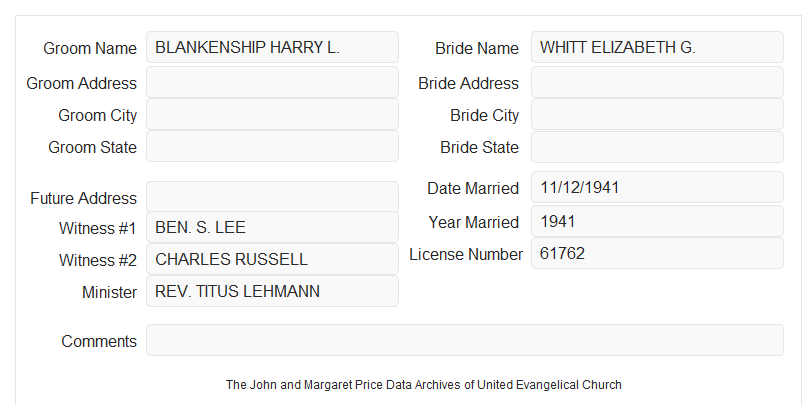This screenshot has width=805, height=405.
Task: Click the Bride Name field
Action: 657,47
